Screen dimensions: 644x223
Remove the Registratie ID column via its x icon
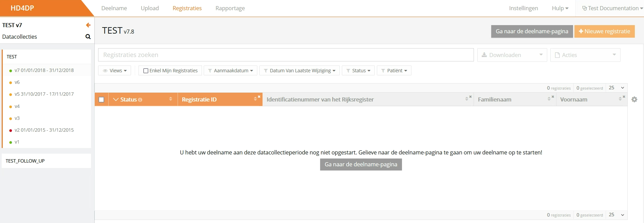tap(259, 97)
